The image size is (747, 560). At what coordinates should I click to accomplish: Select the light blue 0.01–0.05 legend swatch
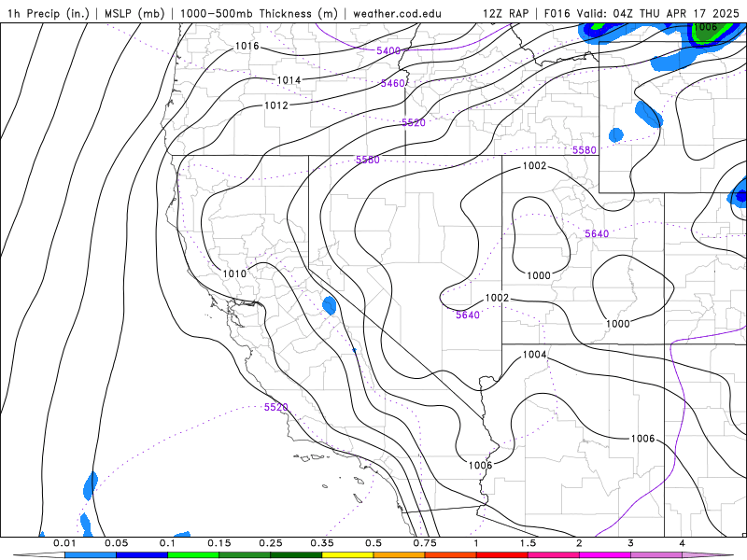[91, 555]
